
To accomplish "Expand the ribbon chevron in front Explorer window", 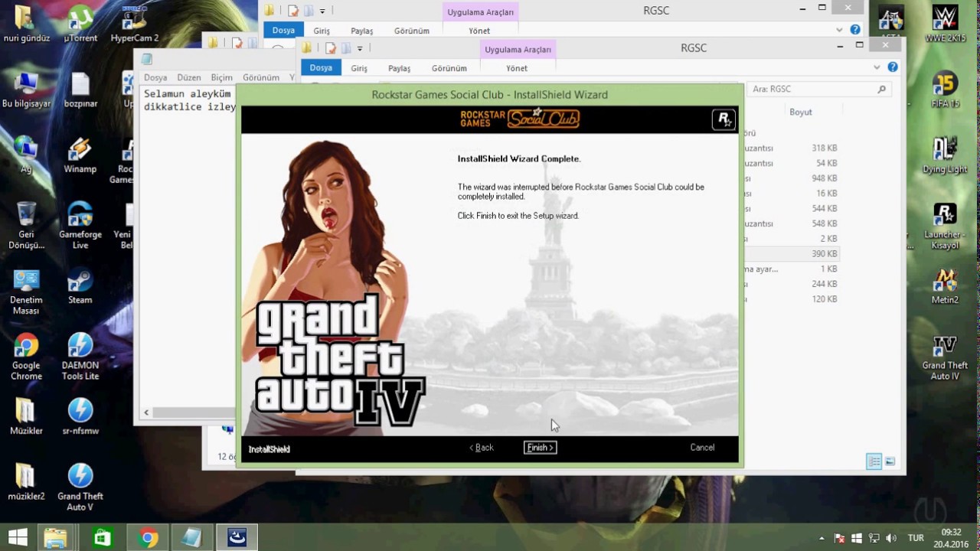I will tap(877, 67).
